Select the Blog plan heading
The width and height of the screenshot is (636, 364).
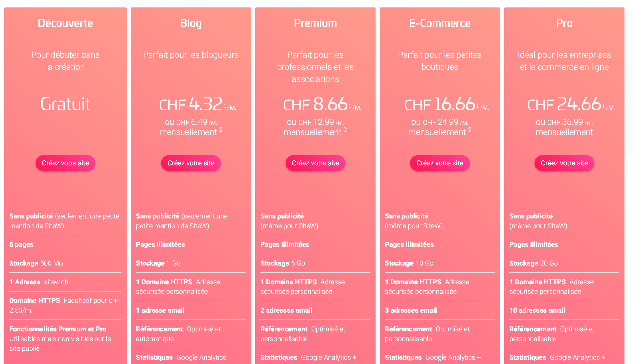click(x=191, y=23)
